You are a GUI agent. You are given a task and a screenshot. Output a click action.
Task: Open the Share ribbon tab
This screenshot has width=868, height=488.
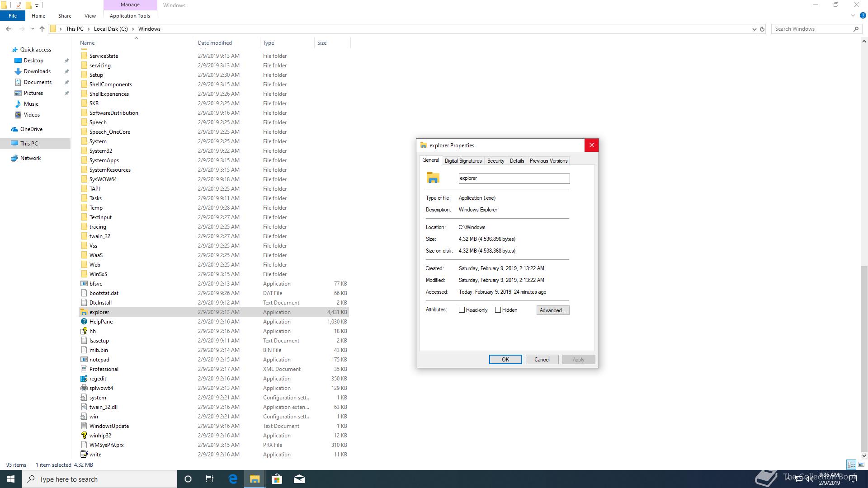65,16
